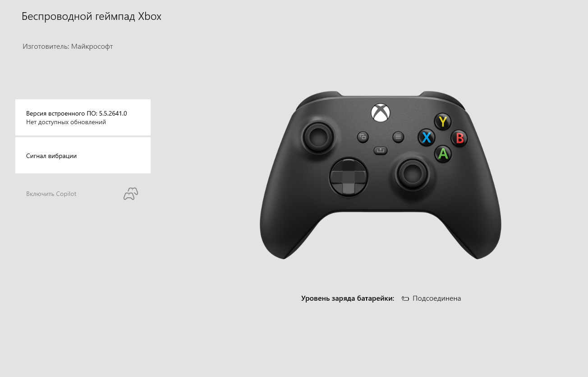The height and width of the screenshot is (377, 588).
Task: Click the "Изготовитель: Майкрософт" text
Action: click(68, 47)
